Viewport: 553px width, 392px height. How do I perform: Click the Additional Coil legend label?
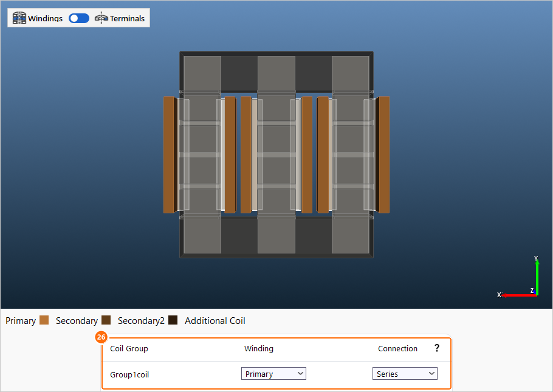point(215,321)
